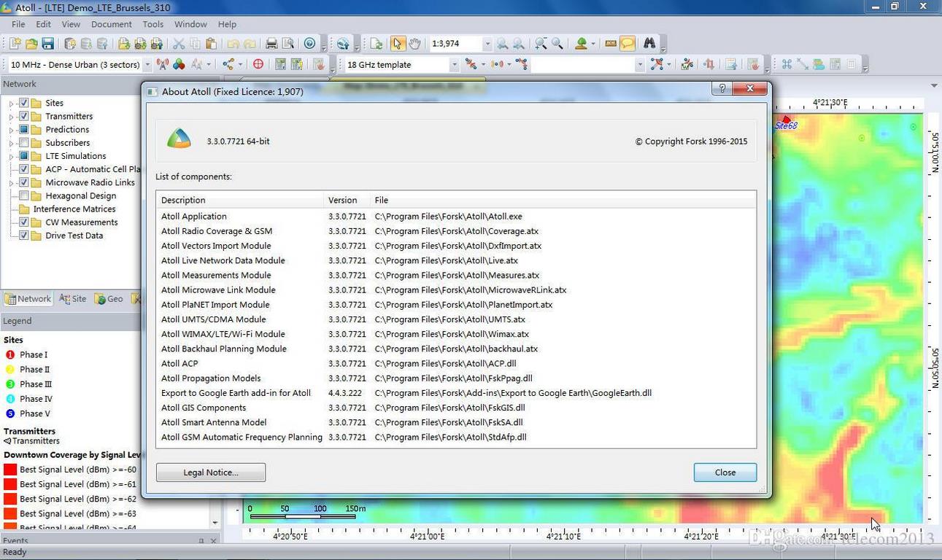Click the help question-mark in About dialog
Viewport: 942px width, 560px height.
point(722,88)
